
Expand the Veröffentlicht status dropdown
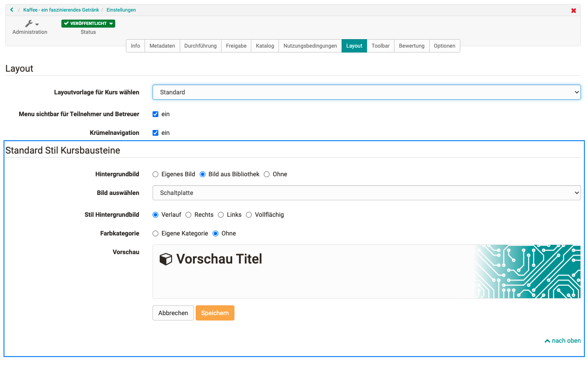click(88, 24)
